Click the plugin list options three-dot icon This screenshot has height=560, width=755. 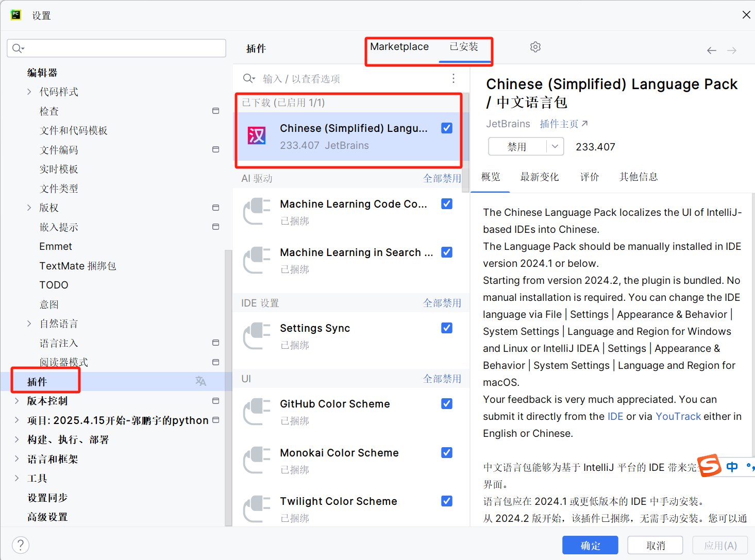pos(454,78)
